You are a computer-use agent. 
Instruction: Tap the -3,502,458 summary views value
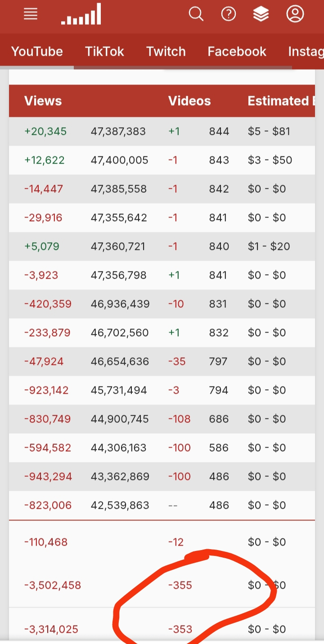[53, 585]
